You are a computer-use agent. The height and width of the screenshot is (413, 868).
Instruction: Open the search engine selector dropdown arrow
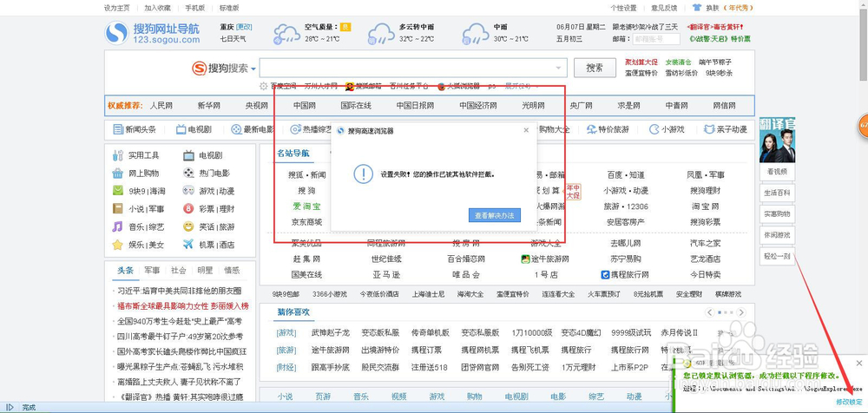[x=253, y=69]
